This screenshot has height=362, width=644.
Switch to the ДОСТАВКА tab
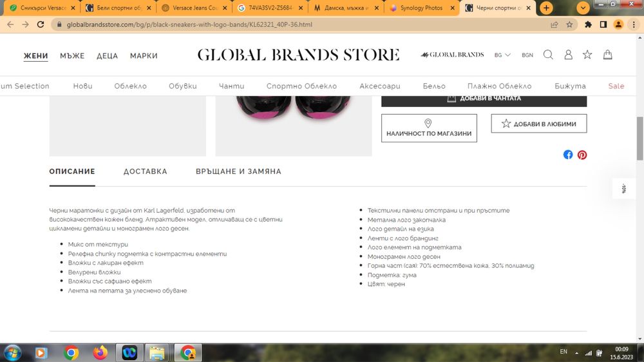click(146, 171)
